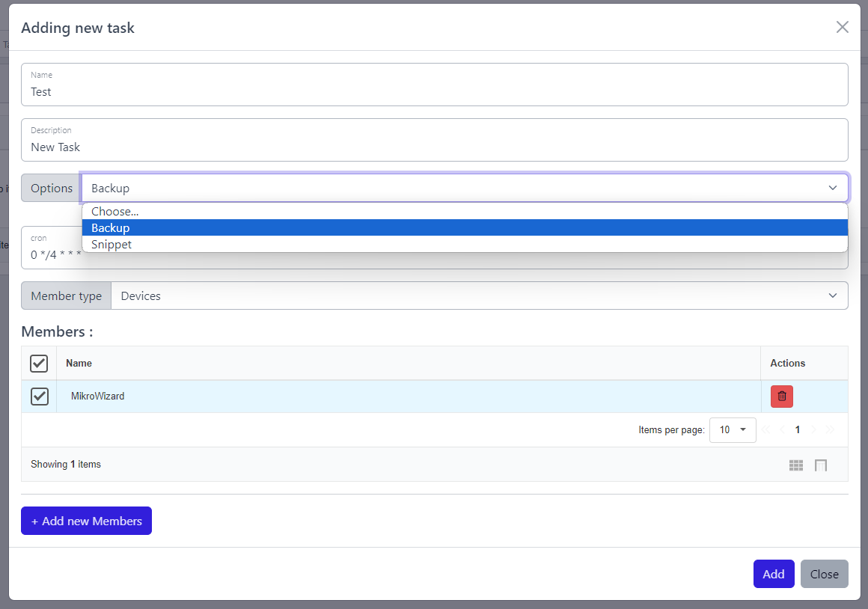Go to next page using right chevron

coord(813,429)
